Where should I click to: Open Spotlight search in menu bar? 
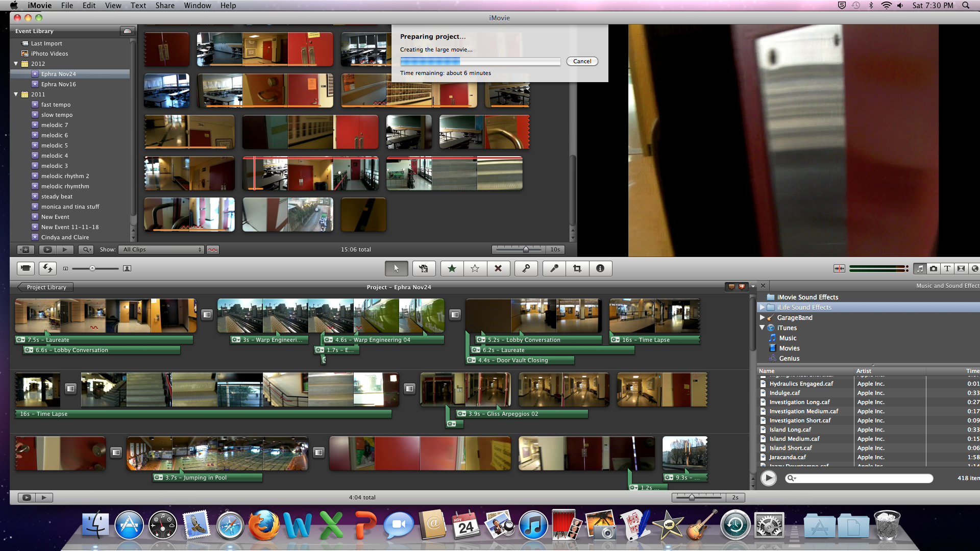click(x=966, y=5)
